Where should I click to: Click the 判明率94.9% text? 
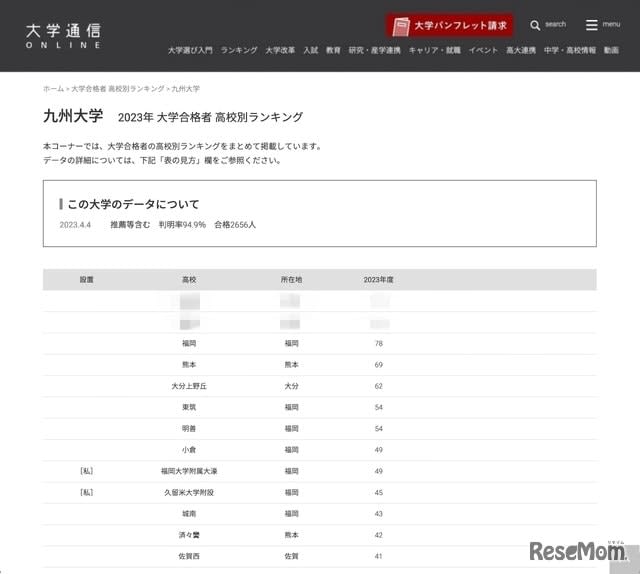point(182,225)
